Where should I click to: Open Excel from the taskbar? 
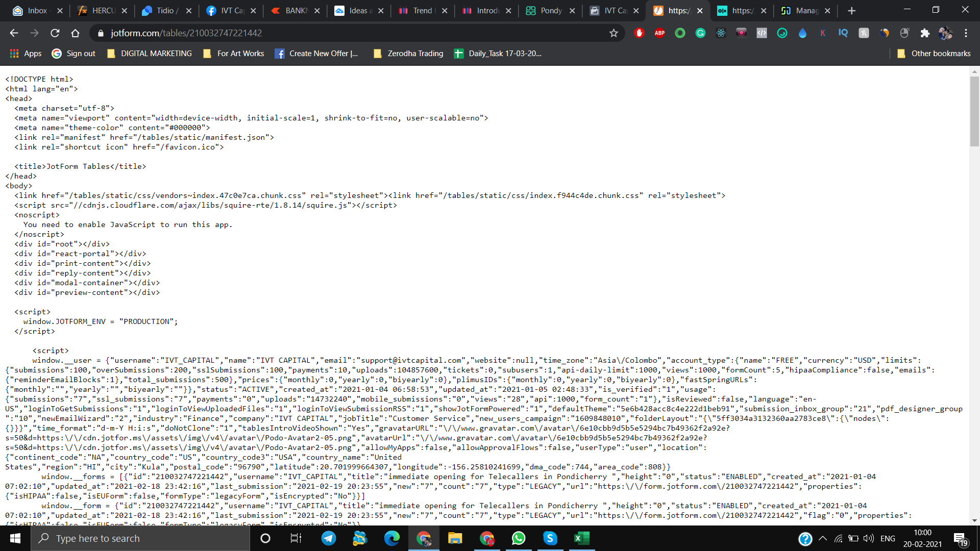[582, 538]
